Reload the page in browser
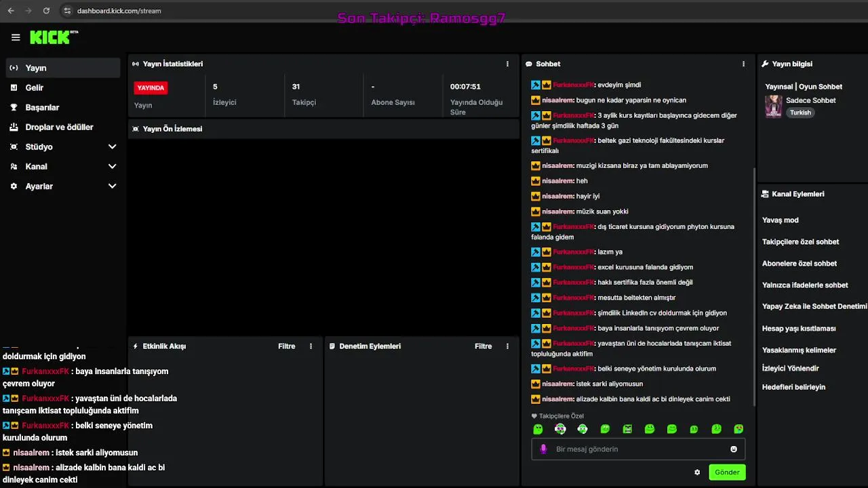 (x=46, y=11)
